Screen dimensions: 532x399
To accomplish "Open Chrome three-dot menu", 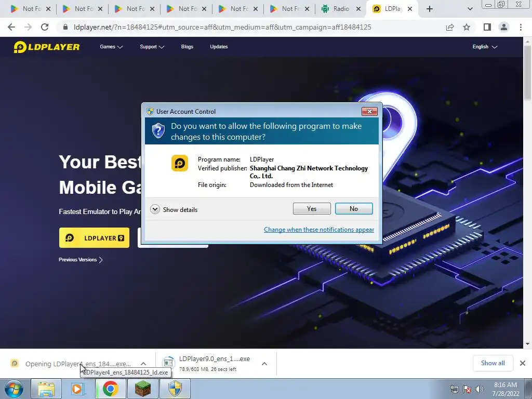I will coord(521,27).
